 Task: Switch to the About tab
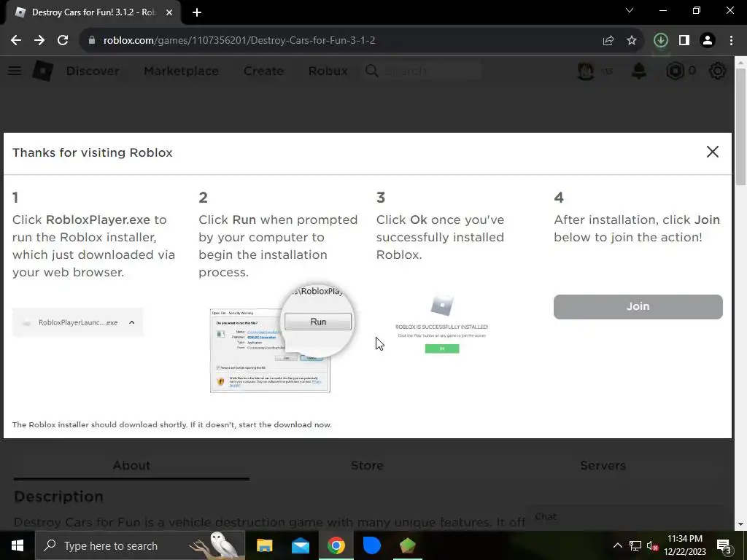pos(131,465)
